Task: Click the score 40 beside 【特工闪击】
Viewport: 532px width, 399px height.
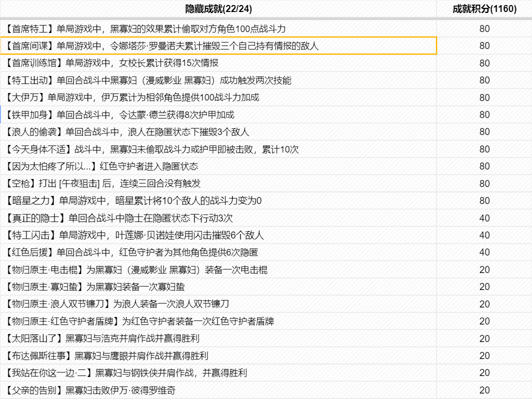Action: pyautogui.click(x=484, y=235)
